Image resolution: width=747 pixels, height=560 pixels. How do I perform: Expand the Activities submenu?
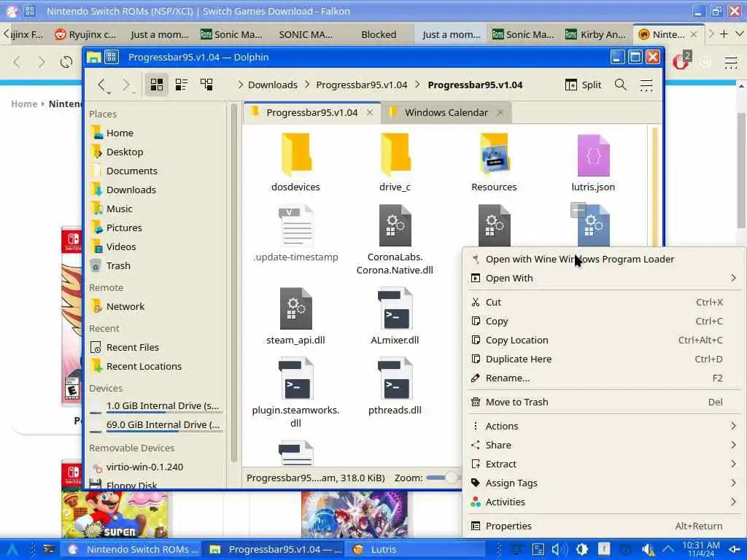click(603, 502)
